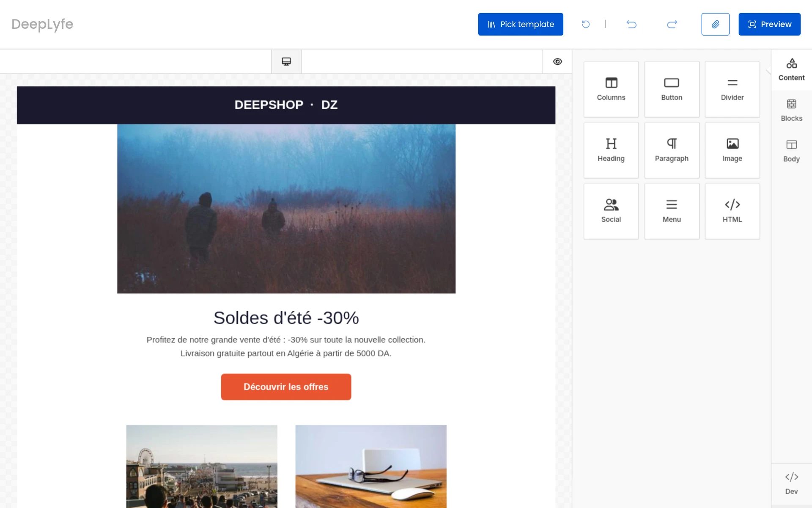Choose the Image content block
The height and width of the screenshot is (508, 812).
click(732, 150)
